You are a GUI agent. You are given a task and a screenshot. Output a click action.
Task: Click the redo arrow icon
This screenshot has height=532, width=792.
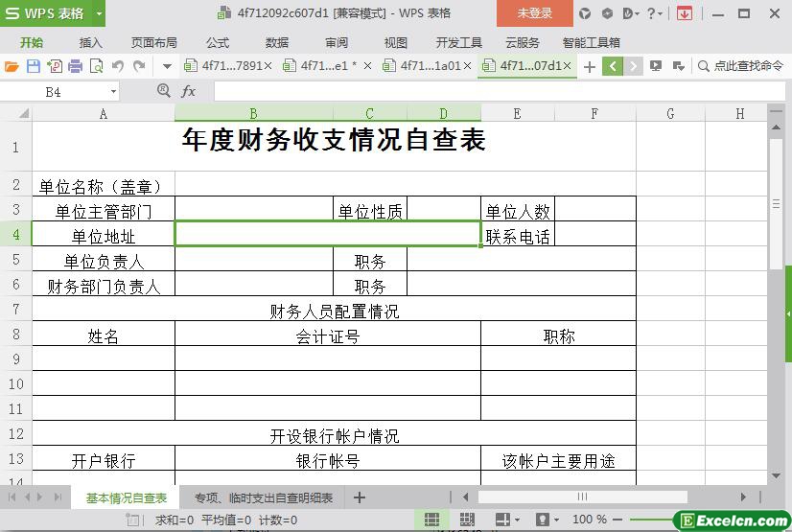(139, 66)
